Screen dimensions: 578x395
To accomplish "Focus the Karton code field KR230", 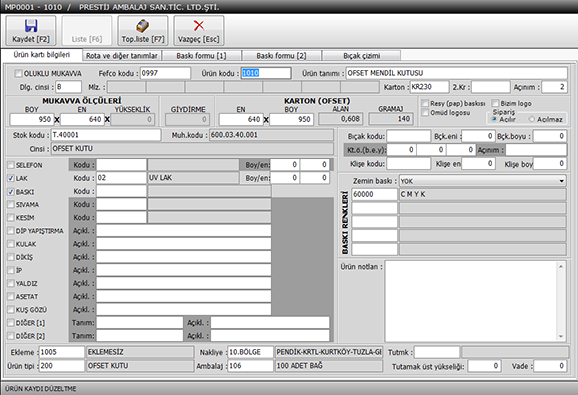I will click(x=429, y=87).
